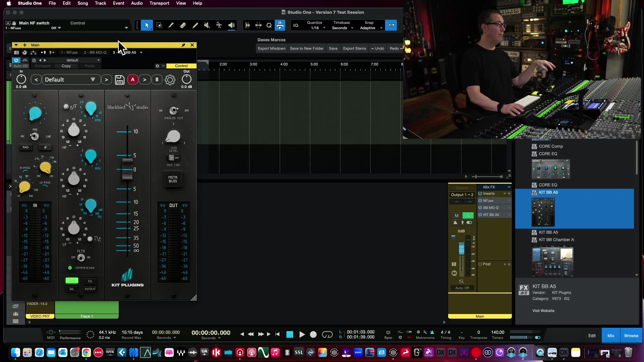Toggle Snap icon in toolbar
The width and height of the screenshot is (644, 362).
[391, 25]
